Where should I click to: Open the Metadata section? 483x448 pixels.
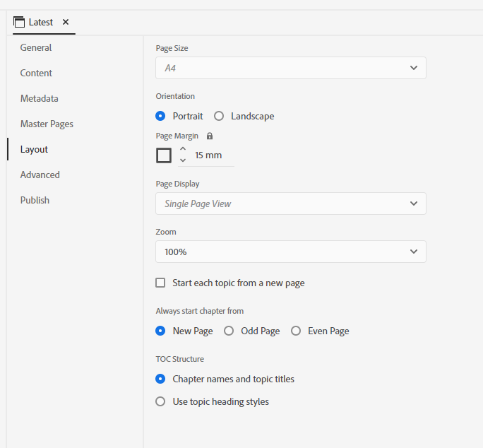[x=39, y=98]
